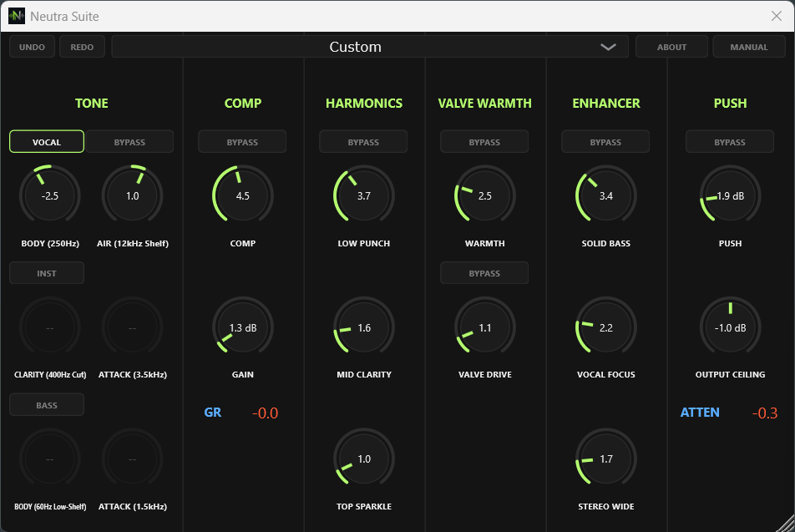
Task: Click the UNDO button
Action: 32,47
